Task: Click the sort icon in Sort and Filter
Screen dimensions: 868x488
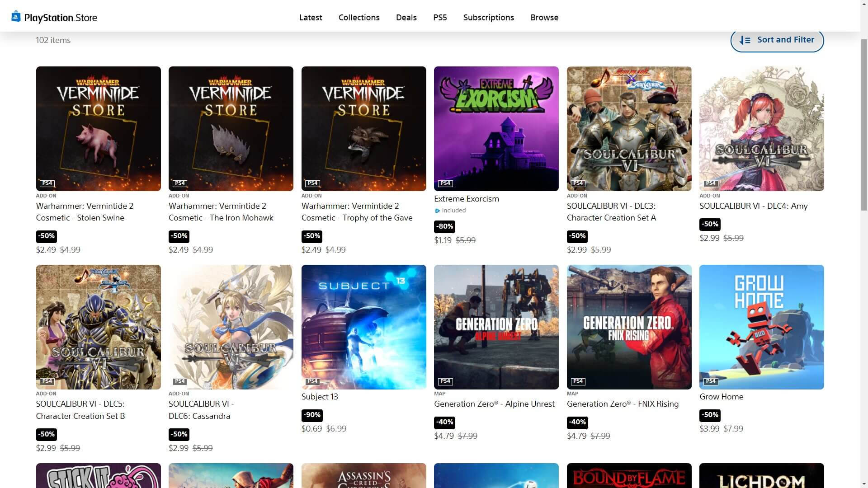Action: 745,40
